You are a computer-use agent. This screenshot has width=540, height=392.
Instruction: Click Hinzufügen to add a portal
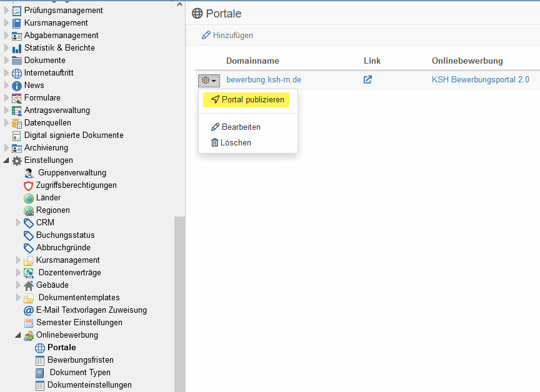(x=227, y=36)
